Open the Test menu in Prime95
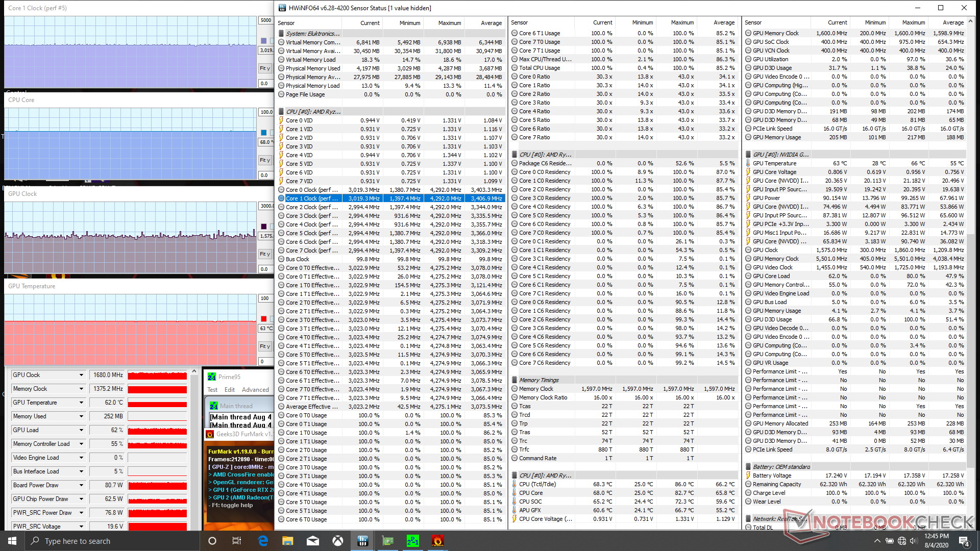The height and width of the screenshot is (551, 980). pos(212,390)
